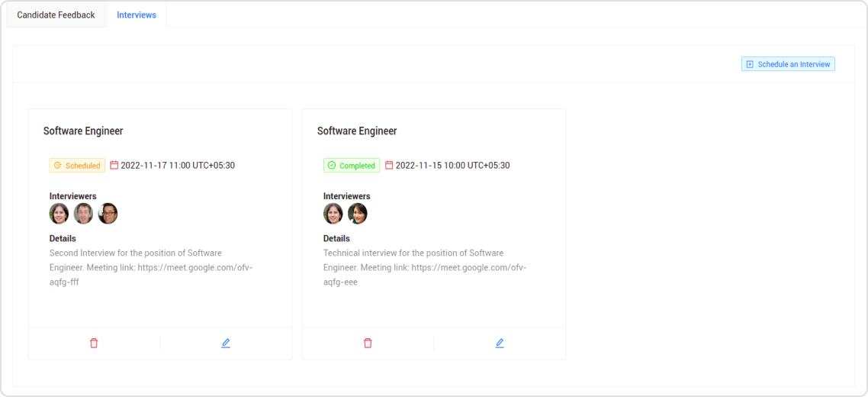Open first interviewer avatar in completed interview
This screenshot has height=397, width=868.
333,214
